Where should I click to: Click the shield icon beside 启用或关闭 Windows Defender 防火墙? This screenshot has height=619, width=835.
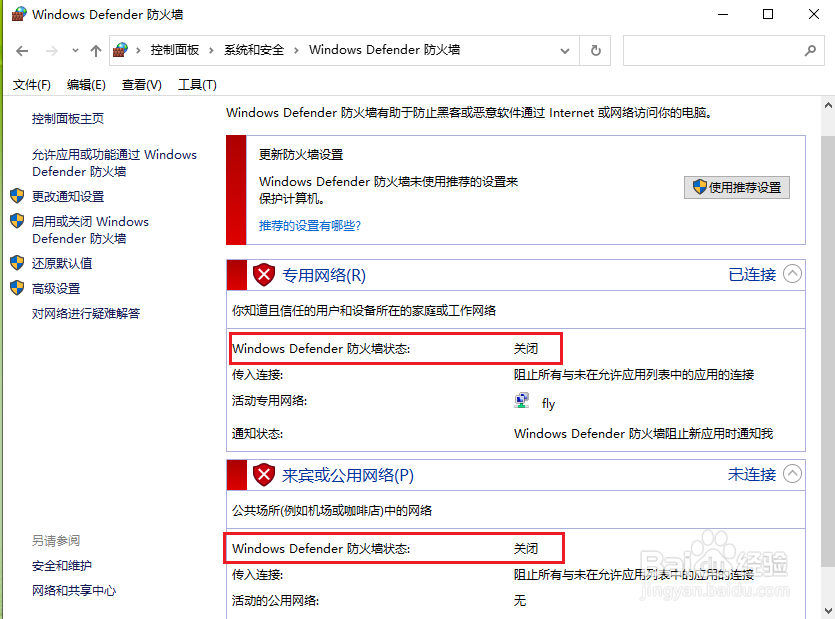[x=15, y=222]
